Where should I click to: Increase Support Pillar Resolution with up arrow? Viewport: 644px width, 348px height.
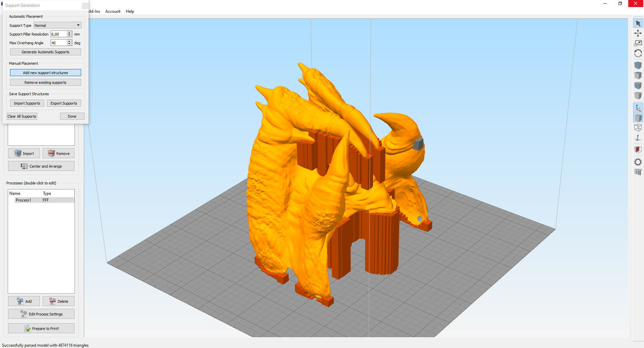coord(69,33)
